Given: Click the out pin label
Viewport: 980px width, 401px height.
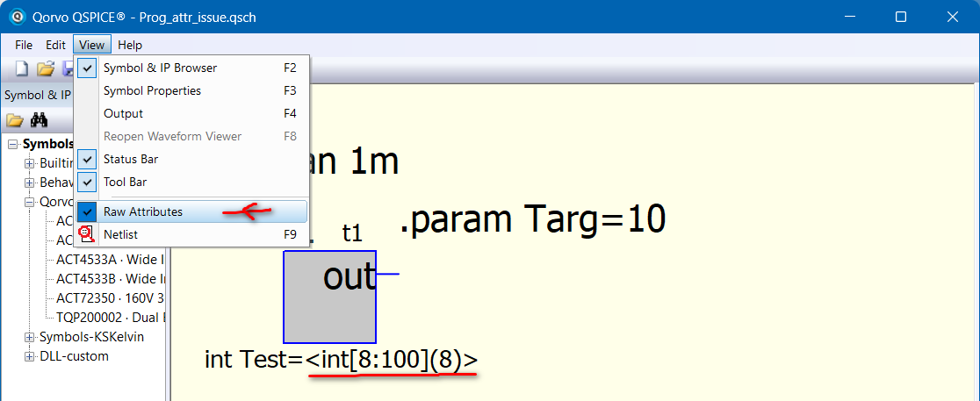Looking at the screenshot, I should (x=349, y=276).
